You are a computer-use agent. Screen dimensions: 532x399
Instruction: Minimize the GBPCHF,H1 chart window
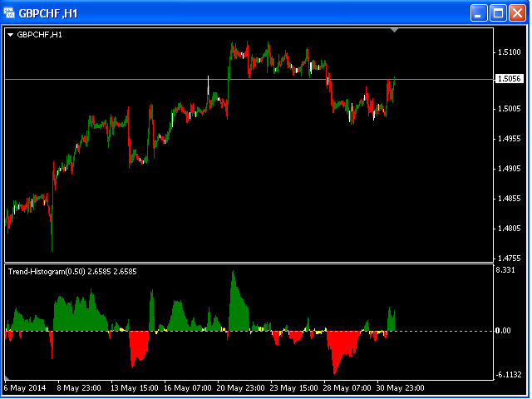pos(479,13)
